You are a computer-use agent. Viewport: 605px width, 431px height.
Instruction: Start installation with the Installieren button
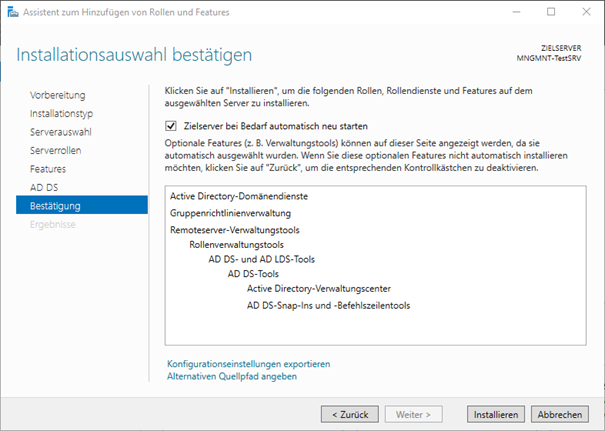coord(495,413)
